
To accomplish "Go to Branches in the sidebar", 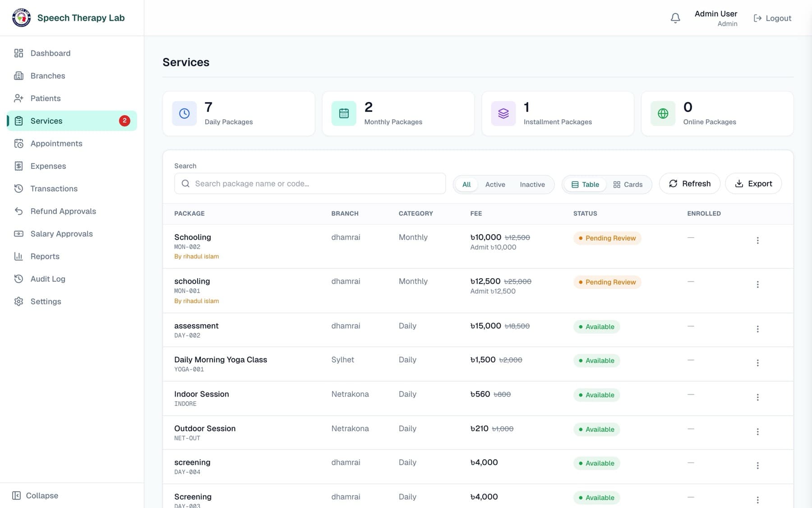I will click(x=72, y=76).
